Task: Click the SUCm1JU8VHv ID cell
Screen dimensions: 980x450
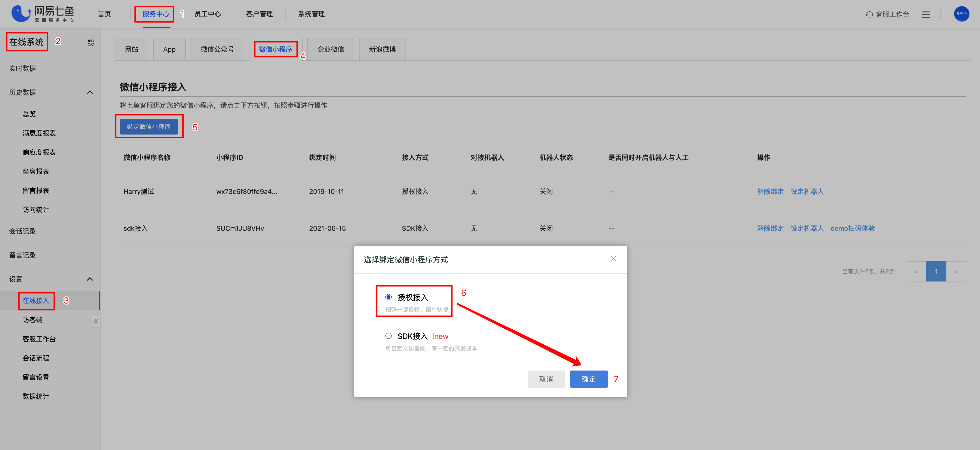Action: [x=240, y=229]
